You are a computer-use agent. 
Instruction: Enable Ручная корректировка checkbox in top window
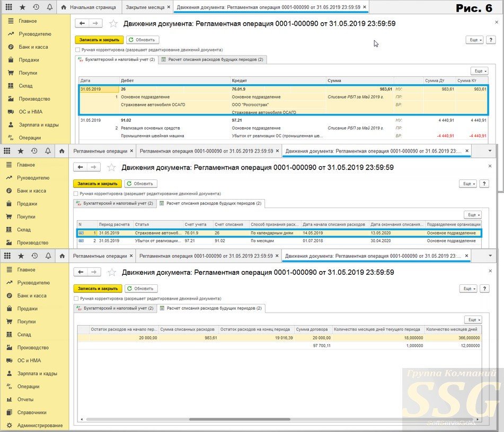click(x=77, y=50)
